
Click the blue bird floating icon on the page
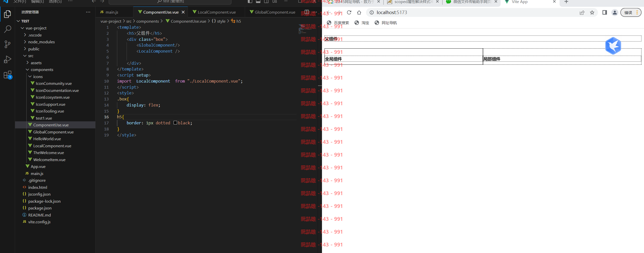click(613, 46)
